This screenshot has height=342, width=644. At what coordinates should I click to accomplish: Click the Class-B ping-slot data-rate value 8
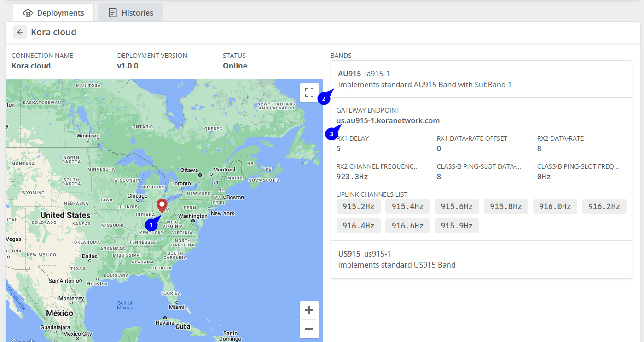(x=439, y=177)
